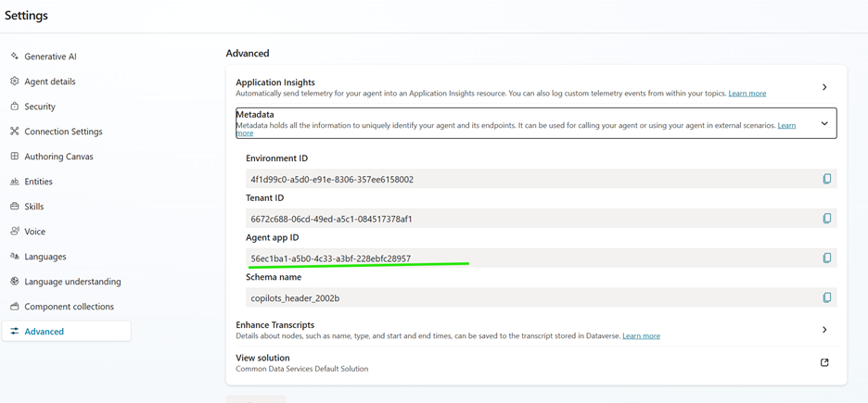Click the Voice icon in sidebar

[x=15, y=232]
